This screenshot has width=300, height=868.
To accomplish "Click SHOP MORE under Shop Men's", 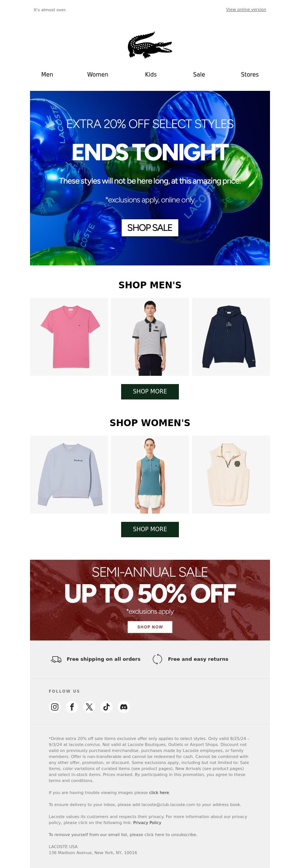I will 150,392.
